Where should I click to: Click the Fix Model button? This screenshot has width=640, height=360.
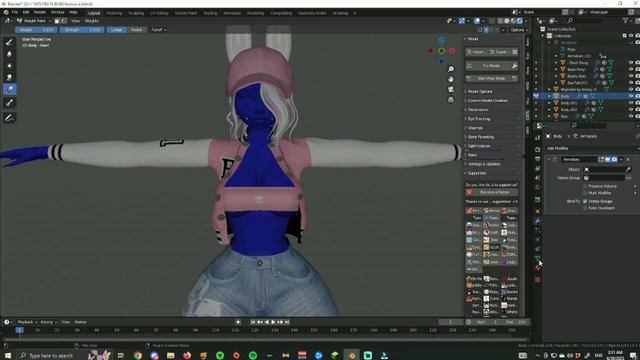[488, 66]
